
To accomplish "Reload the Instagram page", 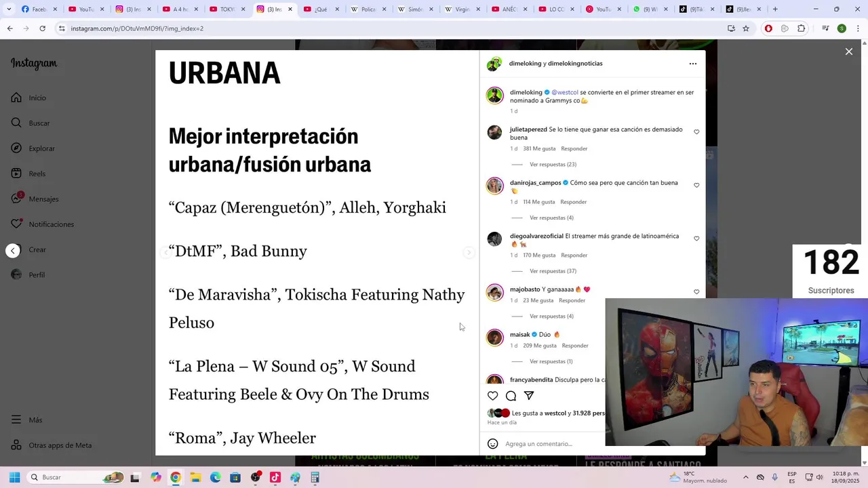I will (x=42, y=28).
